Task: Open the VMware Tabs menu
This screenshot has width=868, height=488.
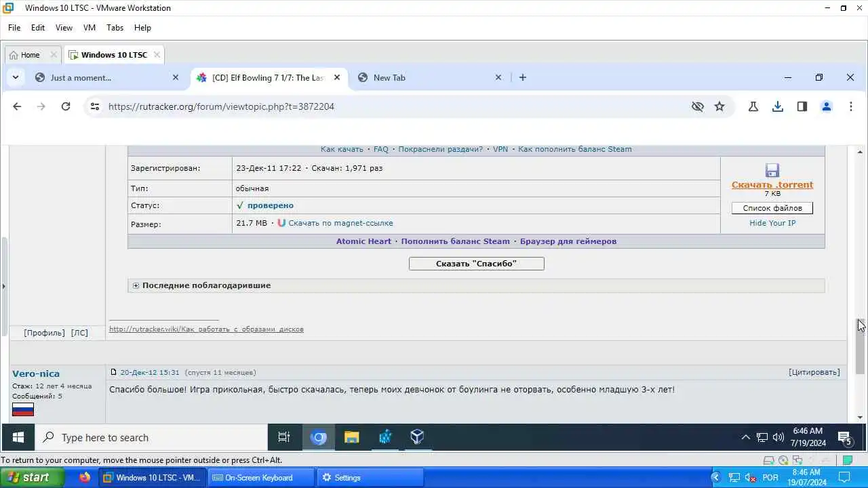Action: click(x=115, y=28)
